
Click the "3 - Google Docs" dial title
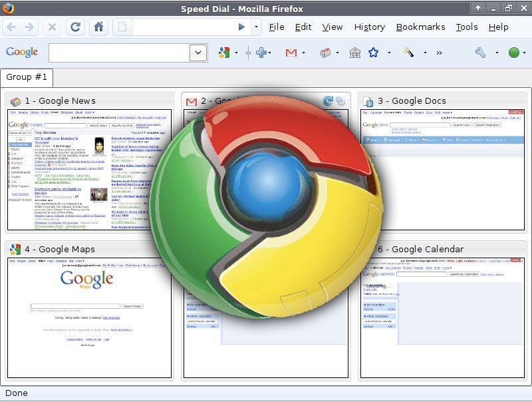[412, 101]
